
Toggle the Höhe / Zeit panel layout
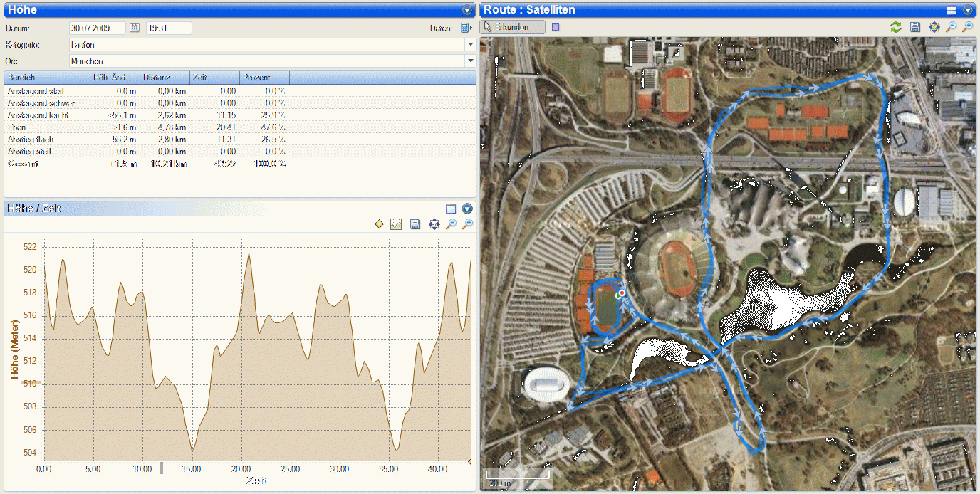pos(450,209)
